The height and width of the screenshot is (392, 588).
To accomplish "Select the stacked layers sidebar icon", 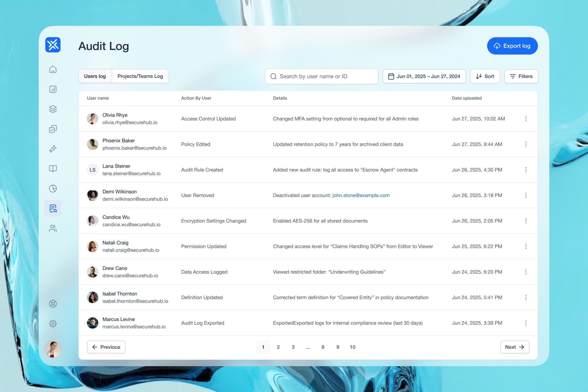I will click(53, 109).
